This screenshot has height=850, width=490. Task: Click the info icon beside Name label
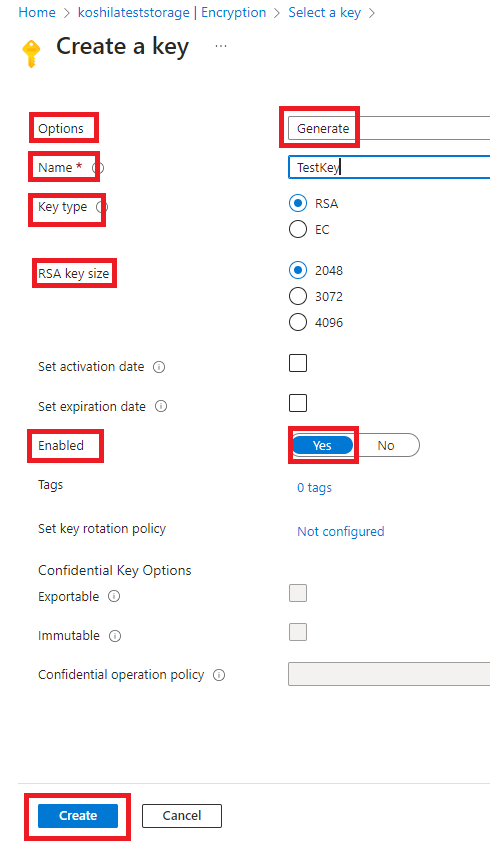(x=98, y=168)
